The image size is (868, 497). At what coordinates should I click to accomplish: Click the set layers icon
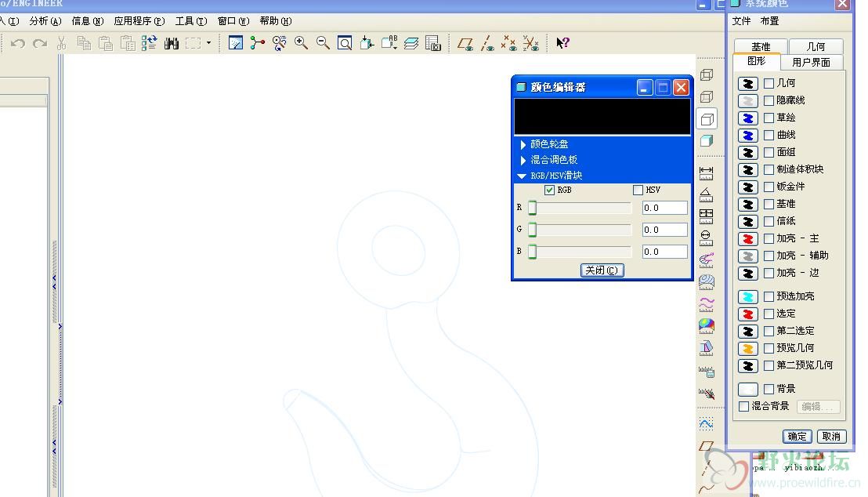point(411,43)
